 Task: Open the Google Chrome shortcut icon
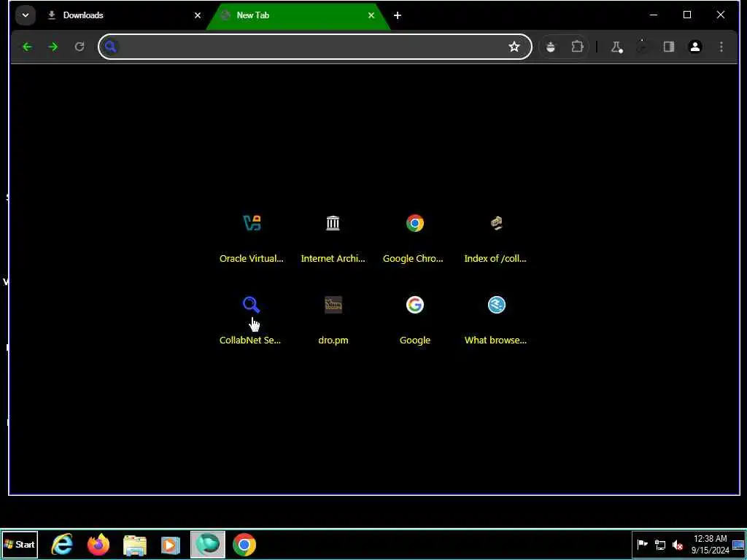coord(415,223)
